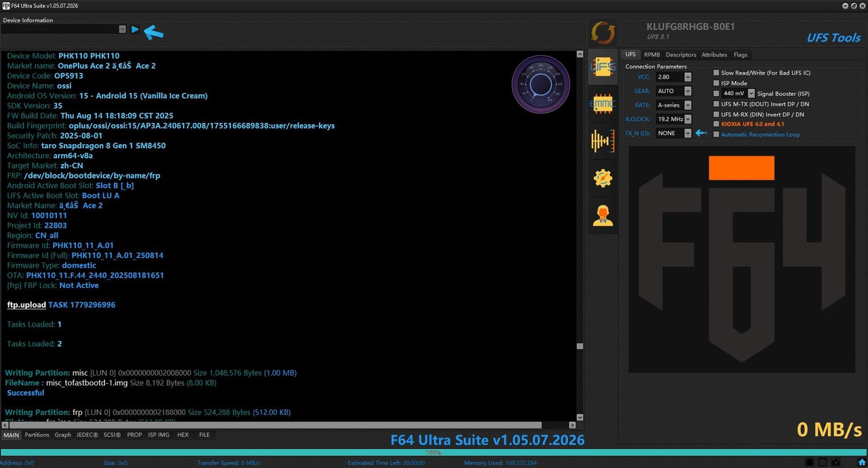The width and height of the screenshot is (868, 468).
Task: Enable Automatic Reconnection Loop checkbox
Action: pyautogui.click(x=717, y=134)
